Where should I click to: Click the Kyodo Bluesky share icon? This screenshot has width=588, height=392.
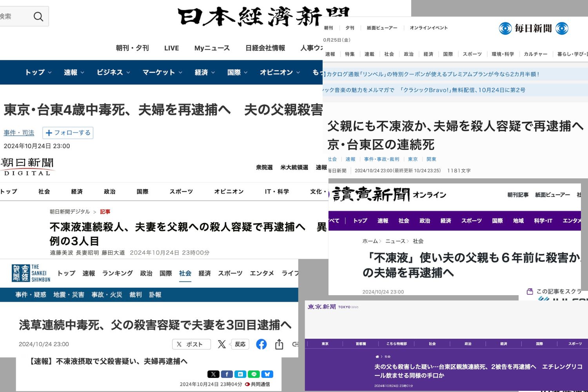point(267,374)
